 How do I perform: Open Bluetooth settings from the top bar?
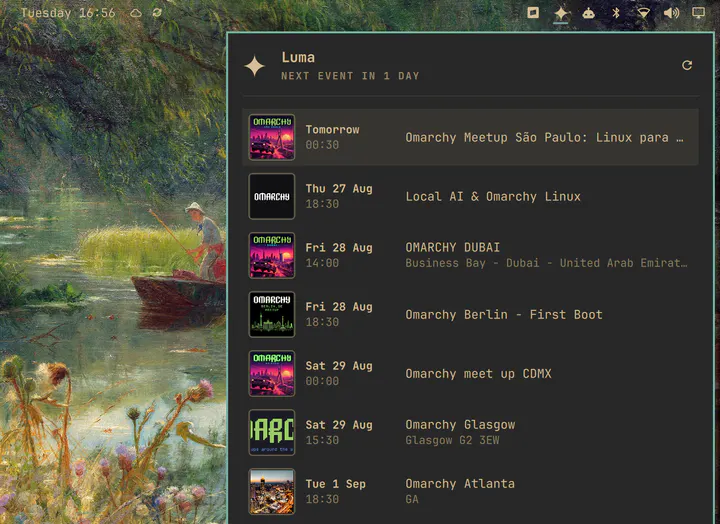coord(616,13)
